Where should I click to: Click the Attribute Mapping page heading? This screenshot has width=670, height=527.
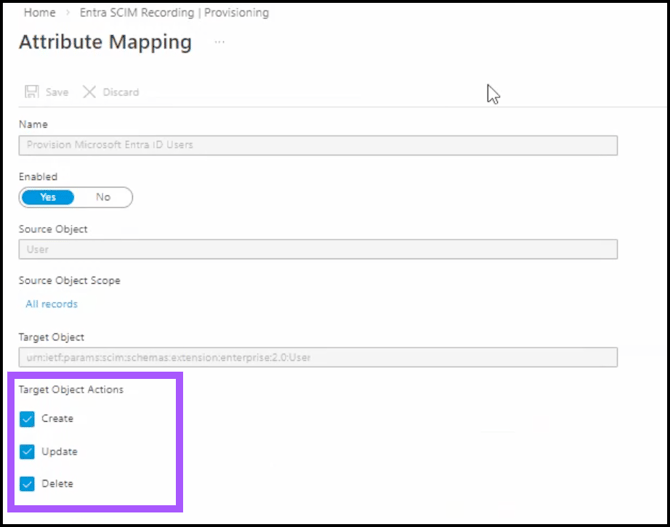(x=105, y=42)
